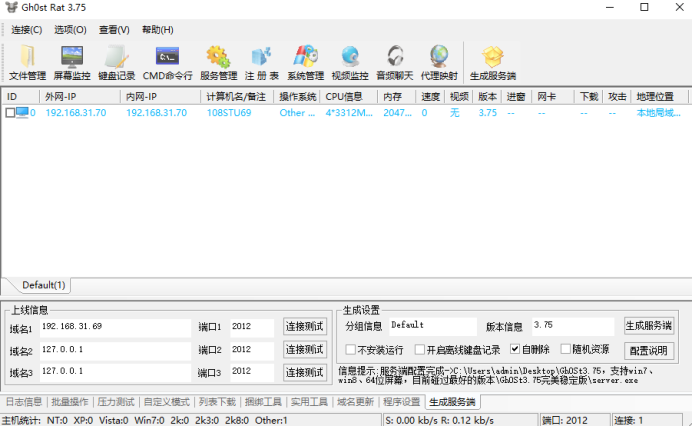
Task: Switch to the 捆绑工具 tab
Action: [x=263, y=402]
